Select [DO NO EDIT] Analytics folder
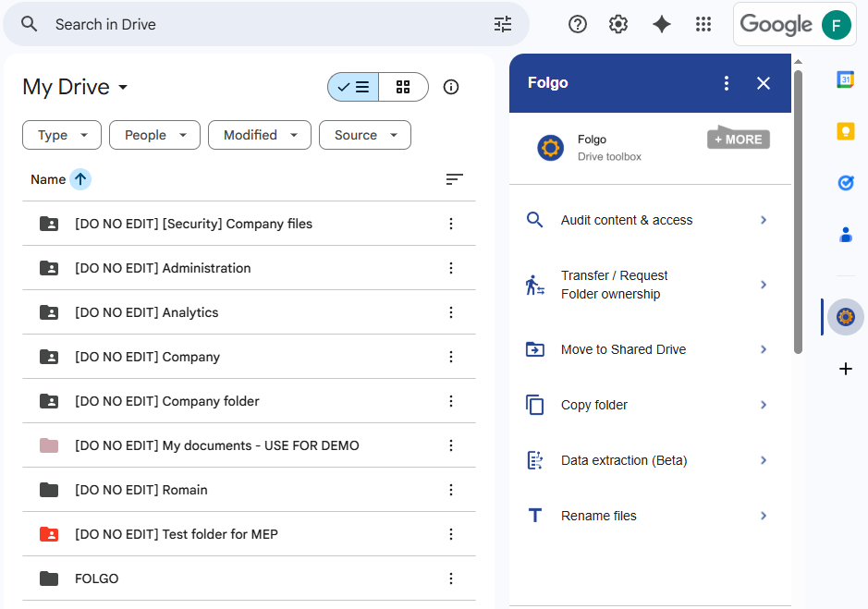The width and height of the screenshot is (868, 609). (x=249, y=312)
